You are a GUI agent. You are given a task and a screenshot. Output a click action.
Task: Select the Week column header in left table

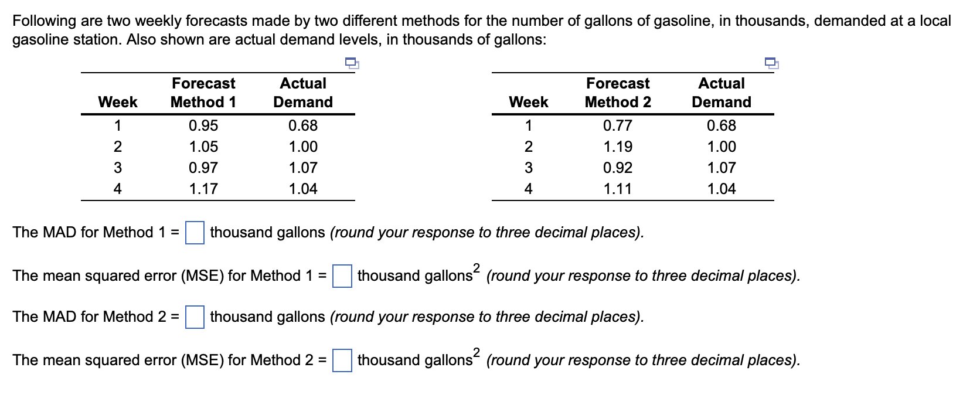coord(117,101)
